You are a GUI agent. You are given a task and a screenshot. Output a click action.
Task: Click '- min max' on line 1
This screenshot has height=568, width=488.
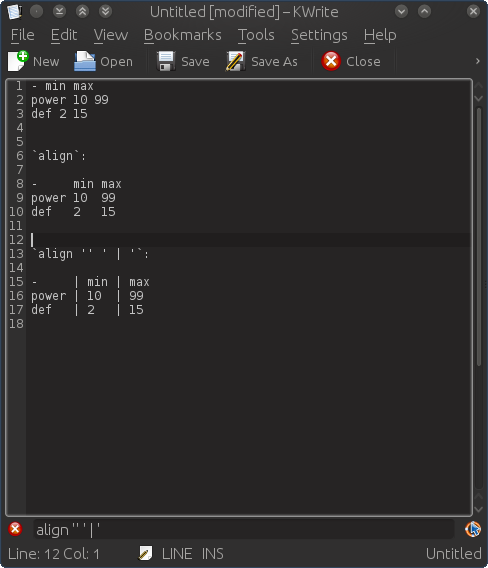click(62, 86)
